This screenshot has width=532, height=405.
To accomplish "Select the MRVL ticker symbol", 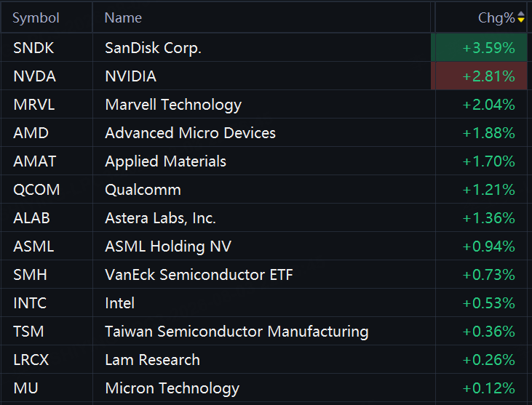I will [34, 105].
